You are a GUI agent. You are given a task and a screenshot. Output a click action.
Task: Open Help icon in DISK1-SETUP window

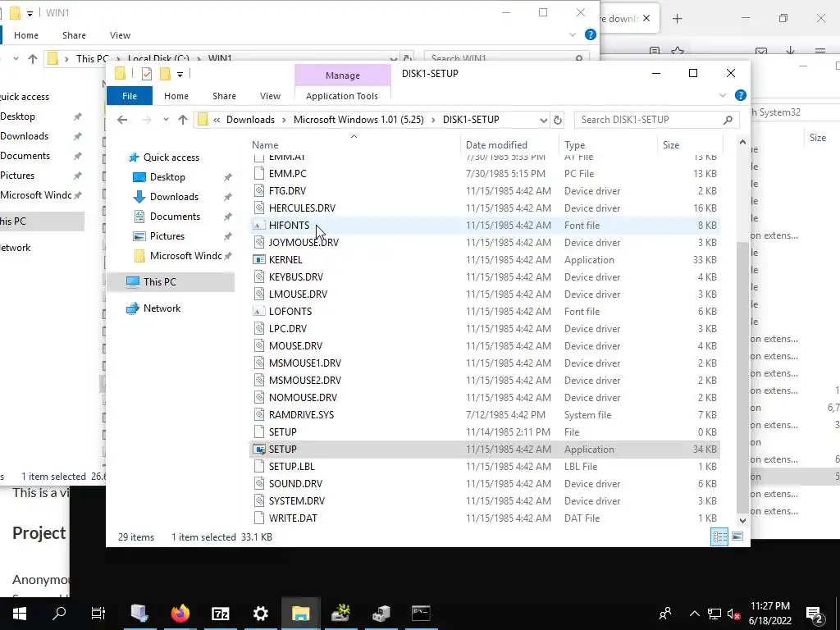[x=741, y=95]
